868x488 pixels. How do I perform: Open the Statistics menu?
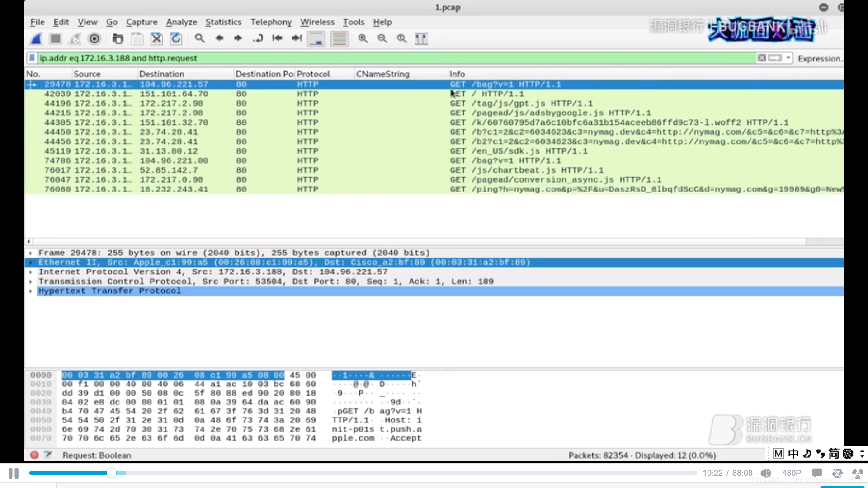click(x=223, y=22)
